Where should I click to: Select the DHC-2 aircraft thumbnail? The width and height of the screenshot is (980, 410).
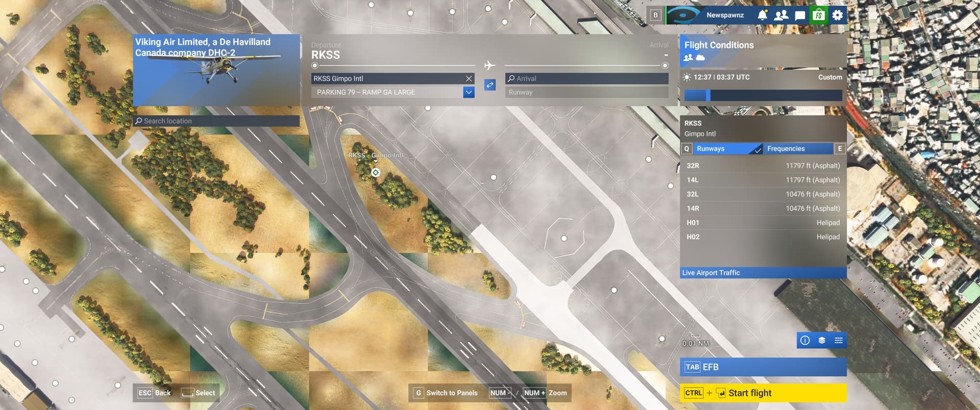(x=216, y=70)
